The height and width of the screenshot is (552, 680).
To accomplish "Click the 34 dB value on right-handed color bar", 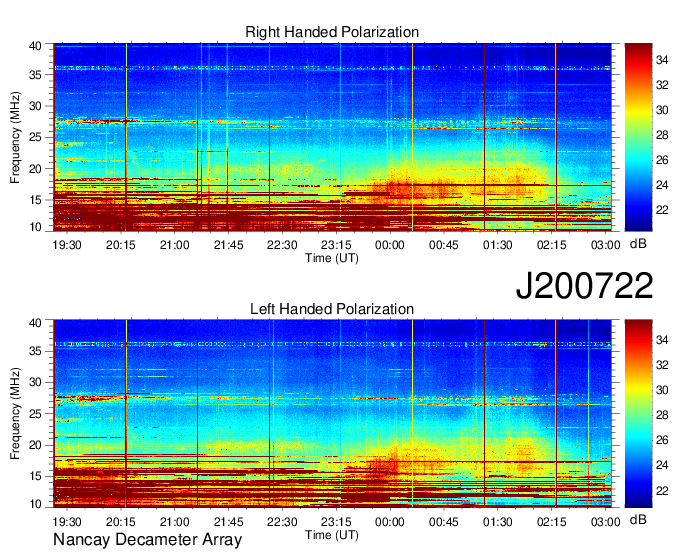I will [x=662, y=60].
